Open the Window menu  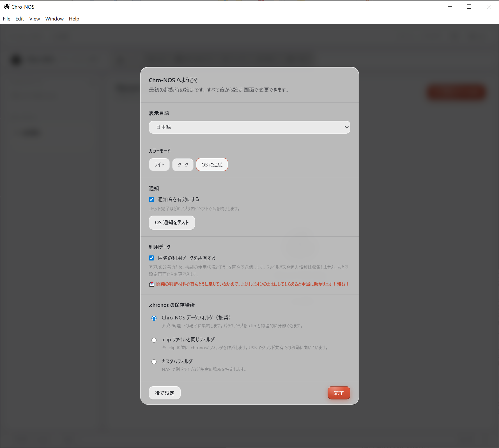pyautogui.click(x=54, y=19)
